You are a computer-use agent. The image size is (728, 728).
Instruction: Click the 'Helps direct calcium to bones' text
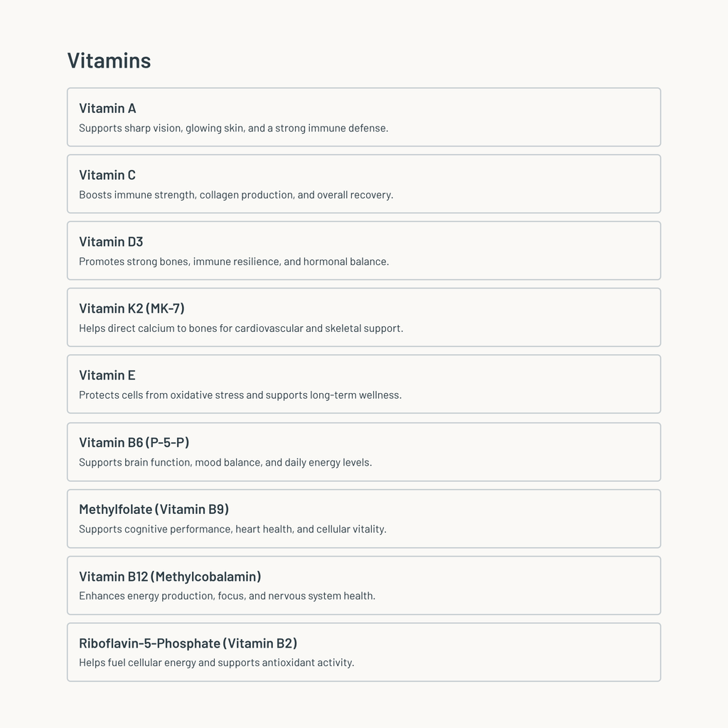tap(241, 328)
